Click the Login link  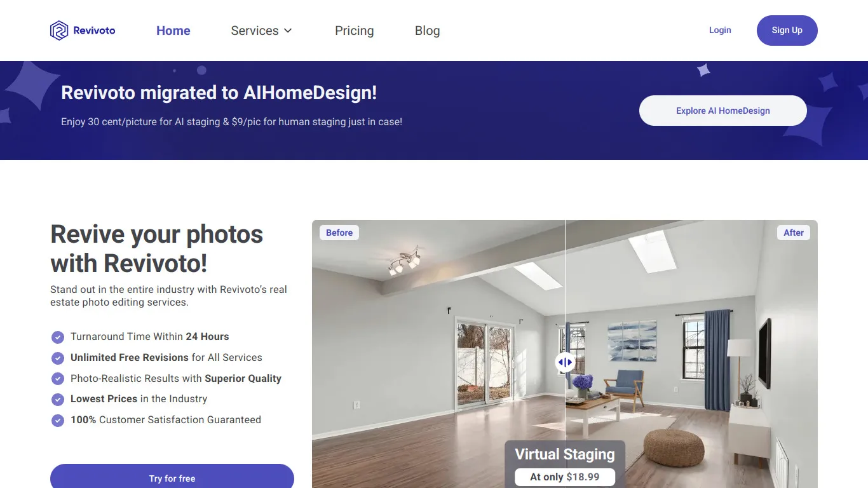[720, 30]
